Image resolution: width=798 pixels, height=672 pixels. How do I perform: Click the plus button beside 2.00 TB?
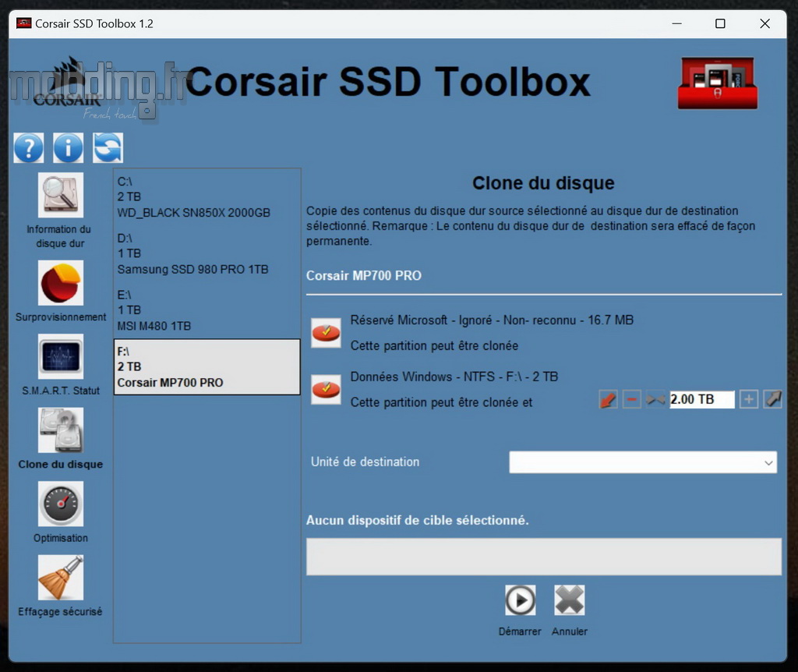pos(749,399)
